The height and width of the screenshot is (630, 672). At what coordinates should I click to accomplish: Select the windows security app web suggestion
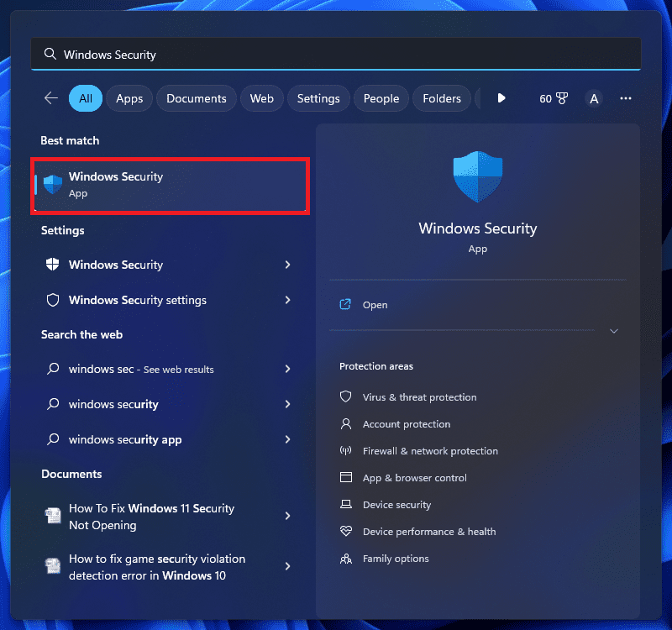click(171, 439)
